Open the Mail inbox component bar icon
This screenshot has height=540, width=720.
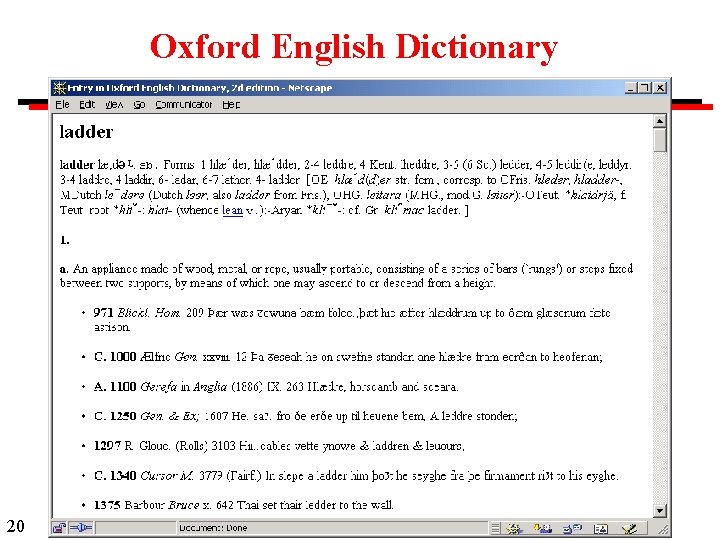(x=542, y=529)
